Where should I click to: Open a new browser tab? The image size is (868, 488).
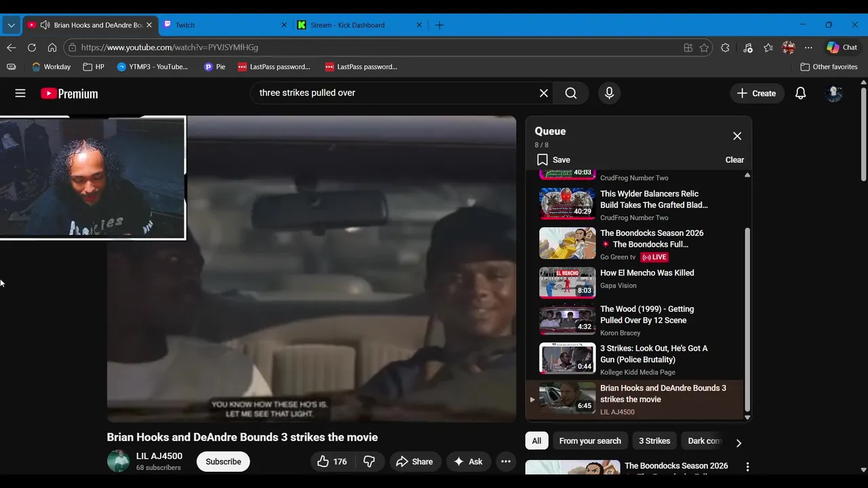click(x=439, y=25)
